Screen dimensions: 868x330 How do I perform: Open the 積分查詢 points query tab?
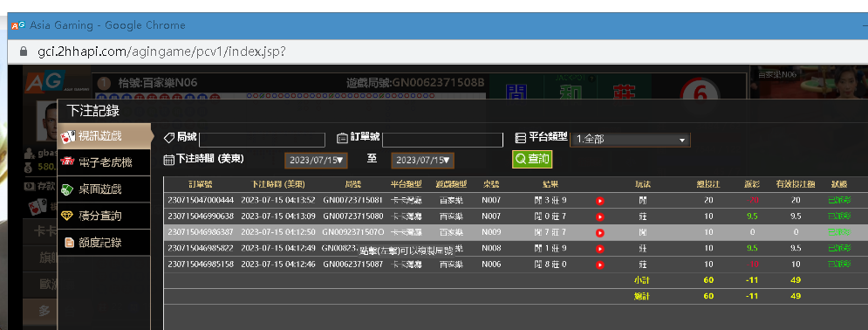(x=104, y=216)
